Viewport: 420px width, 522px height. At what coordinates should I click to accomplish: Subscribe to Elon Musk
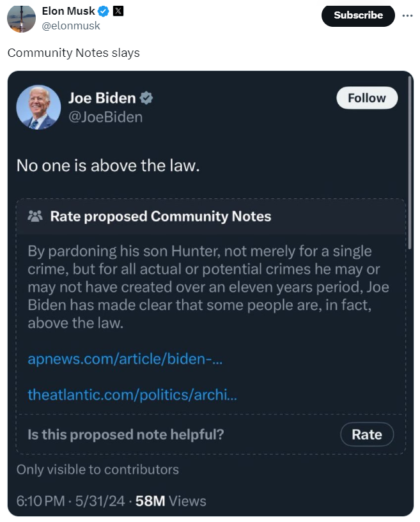click(358, 15)
